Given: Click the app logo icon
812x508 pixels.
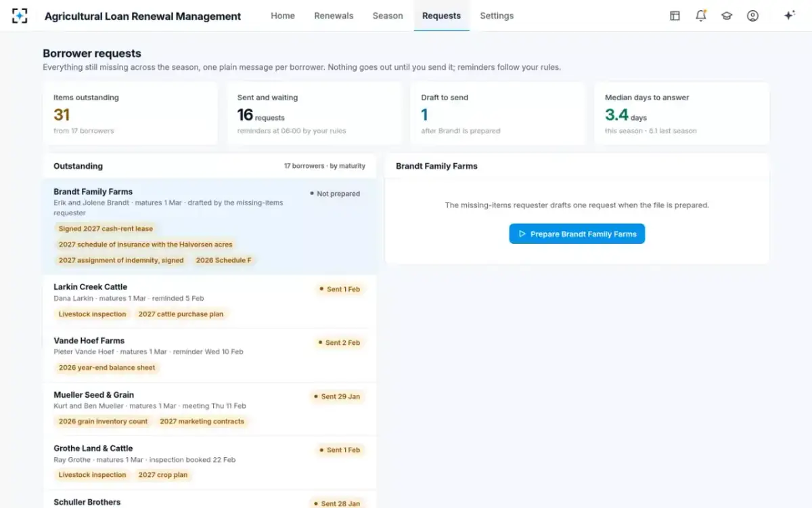Looking at the screenshot, I should click(20, 16).
